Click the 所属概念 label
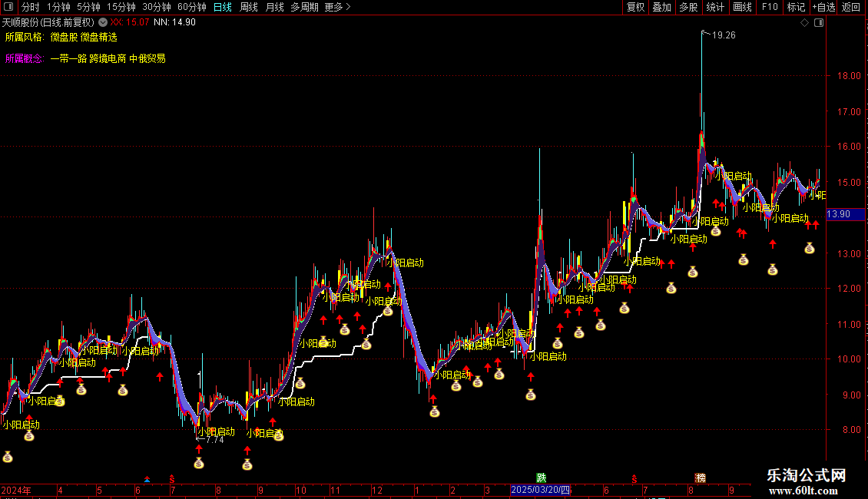Viewport: 868px width, 499px height. 24,58
